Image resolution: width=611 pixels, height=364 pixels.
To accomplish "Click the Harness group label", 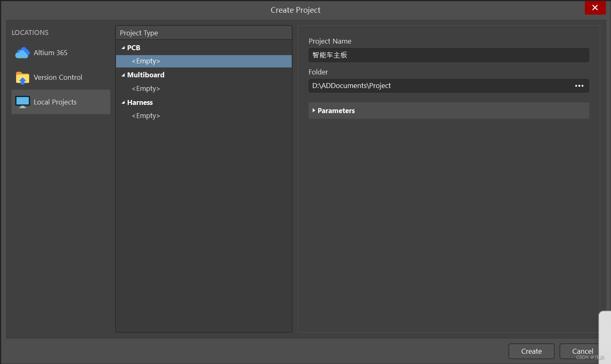I will 140,102.
